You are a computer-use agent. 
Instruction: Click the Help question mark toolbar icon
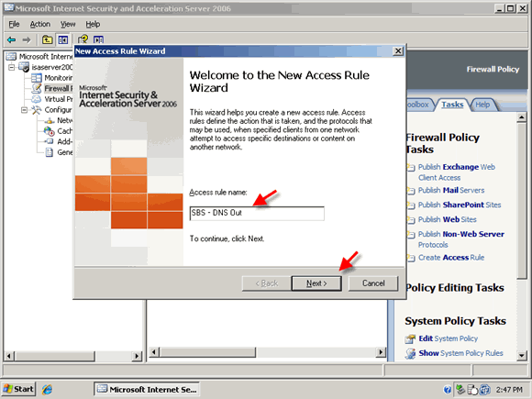click(83, 39)
